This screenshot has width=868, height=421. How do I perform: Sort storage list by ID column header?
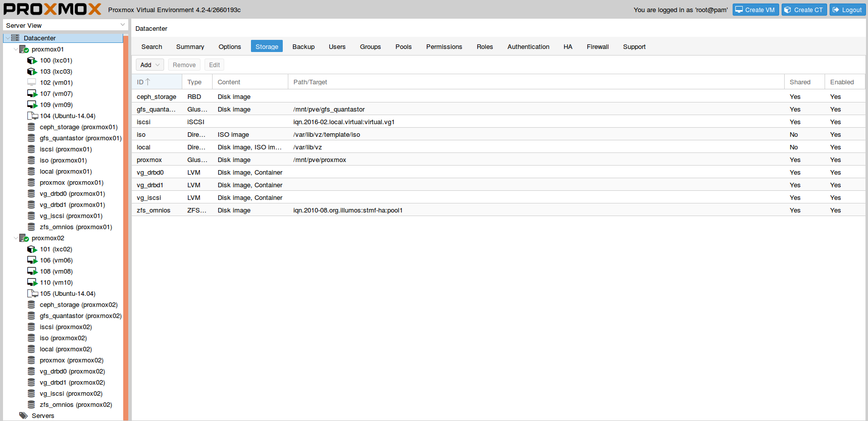[157, 82]
